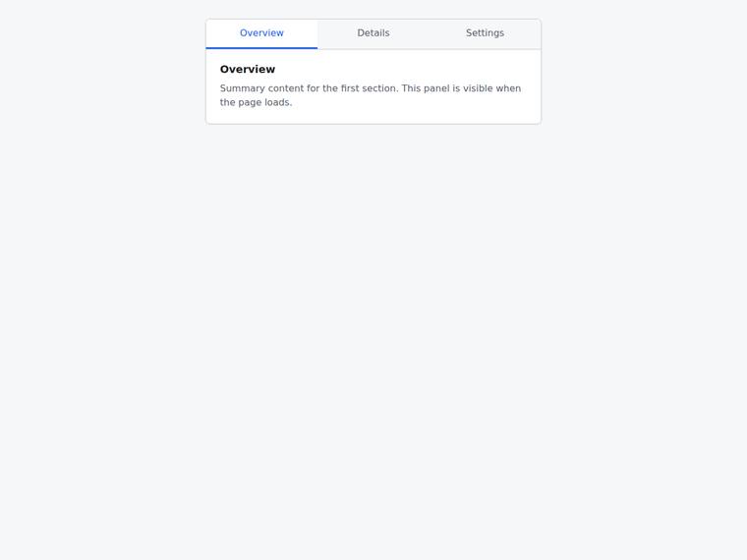This screenshot has width=747, height=560.
Task: Click the word "This" in the paragraph
Action: 411,88
